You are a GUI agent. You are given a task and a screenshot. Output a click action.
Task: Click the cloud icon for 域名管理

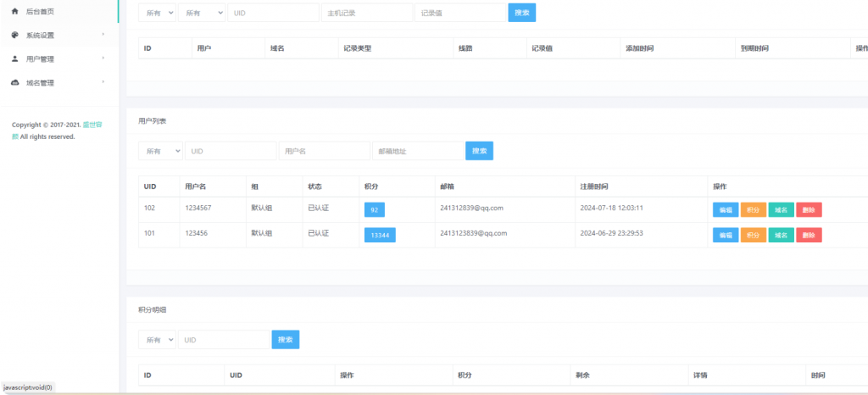click(x=15, y=83)
